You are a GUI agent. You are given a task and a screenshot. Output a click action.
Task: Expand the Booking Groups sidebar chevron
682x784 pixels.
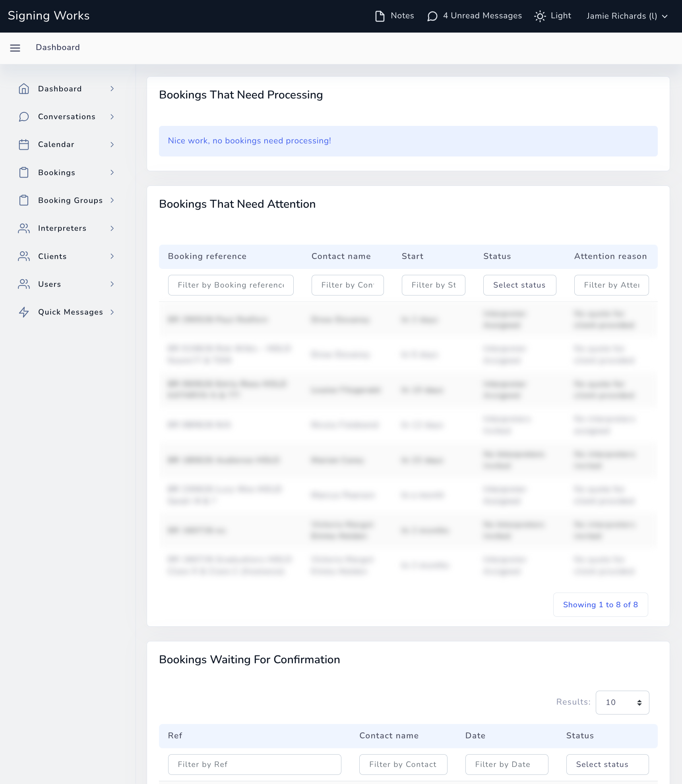(x=112, y=200)
